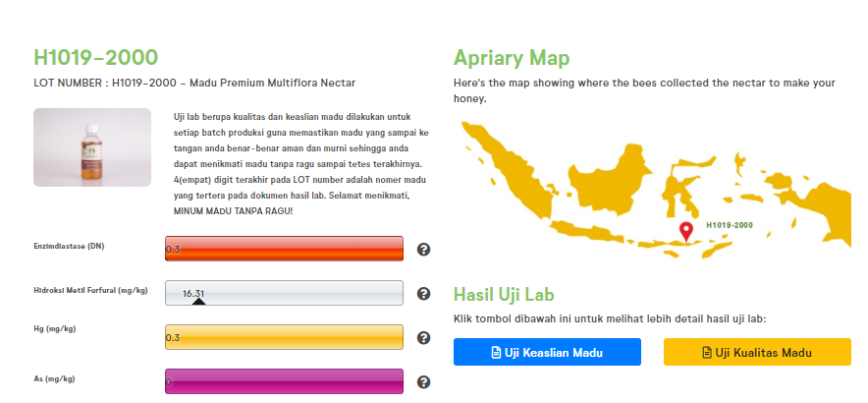Screen dimensions: 868x403
Task: Click the LOT NUMBER description line
Action: [x=193, y=83]
